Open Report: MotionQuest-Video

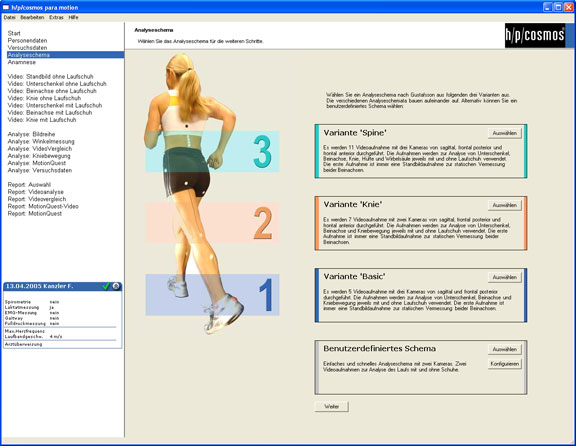click(43, 206)
